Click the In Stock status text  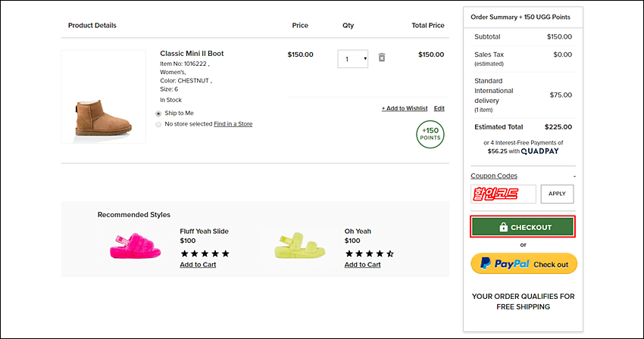point(170,100)
